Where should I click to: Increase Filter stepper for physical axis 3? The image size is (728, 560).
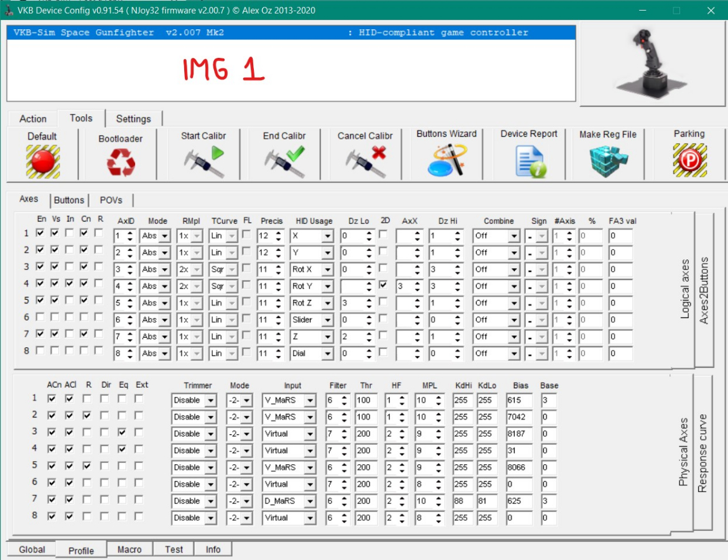click(x=344, y=431)
